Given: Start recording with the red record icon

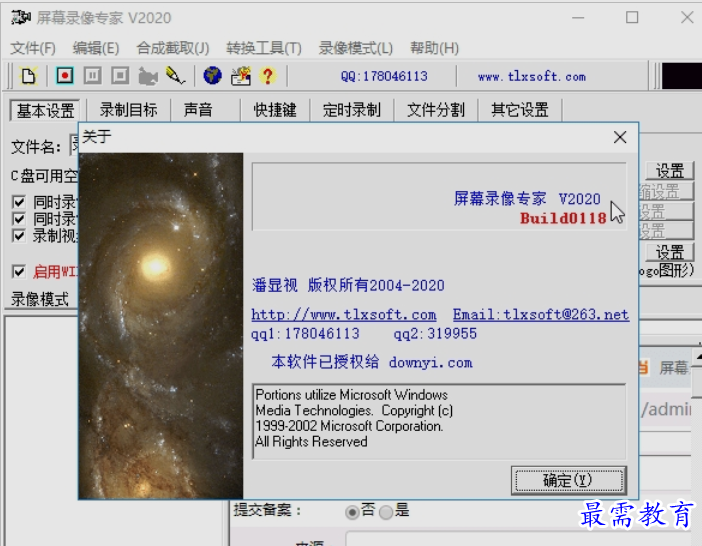Looking at the screenshot, I should (x=64, y=76).
